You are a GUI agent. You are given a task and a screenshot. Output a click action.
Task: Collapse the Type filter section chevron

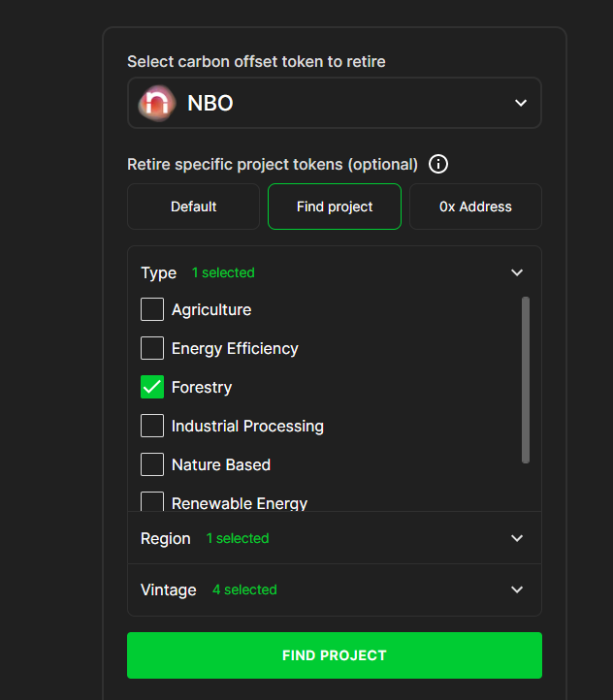517,272
